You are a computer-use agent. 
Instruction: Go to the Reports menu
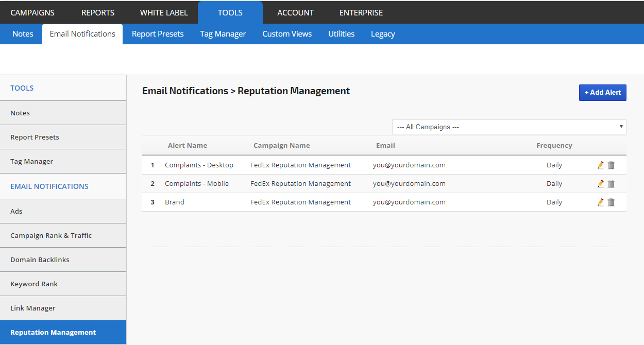pos(98,12)
